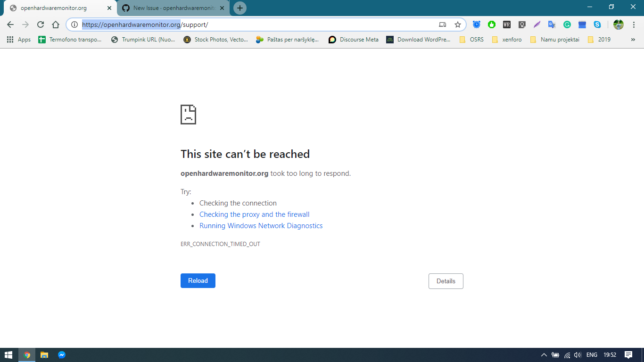Select the openhardwaremonitor.org tab
644x362 pixels.
point(57,8)
